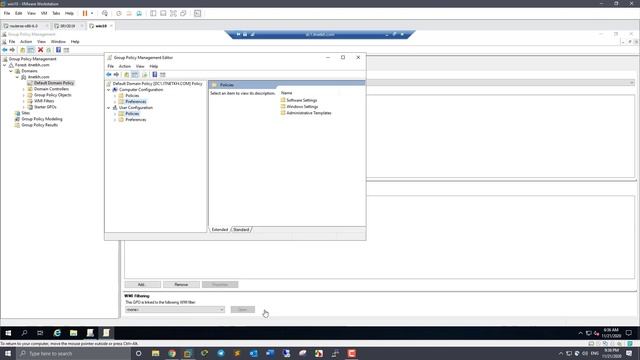Click the Export List icon in the Editor toolbar

[x=144, y=75]
